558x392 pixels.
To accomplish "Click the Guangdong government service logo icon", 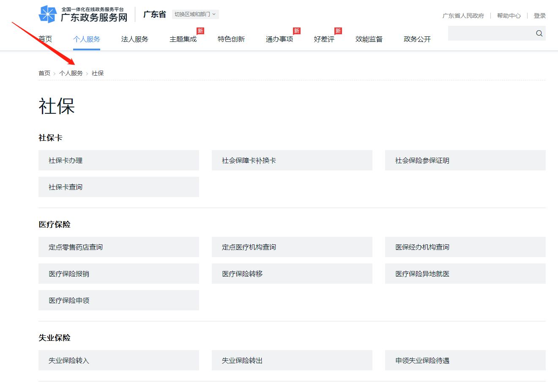I will click(47, 14).
